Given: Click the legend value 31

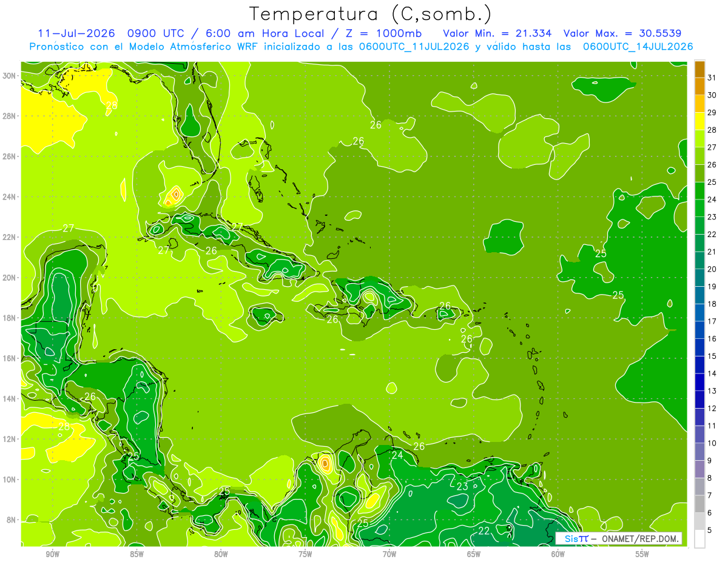Looking at the screenshot, I should pos(712,77).
